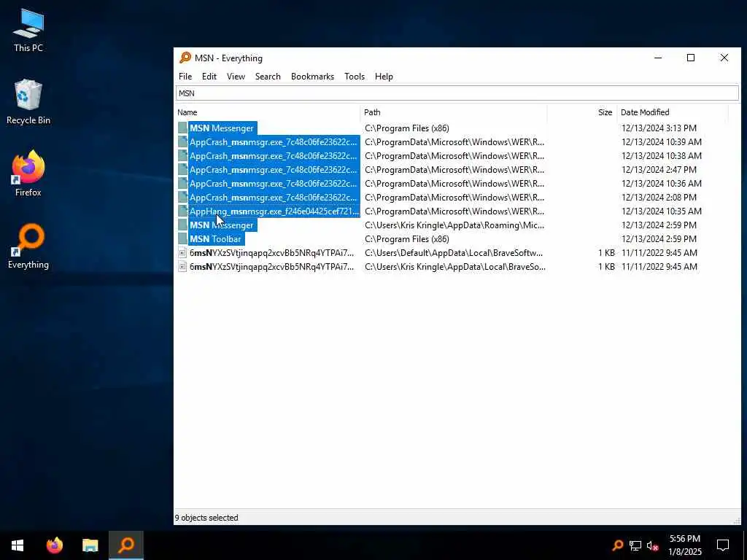Click resize grip at window bottom-right corner
The height and width of the screenshot is (560, 747).
[x=737, y=521]
